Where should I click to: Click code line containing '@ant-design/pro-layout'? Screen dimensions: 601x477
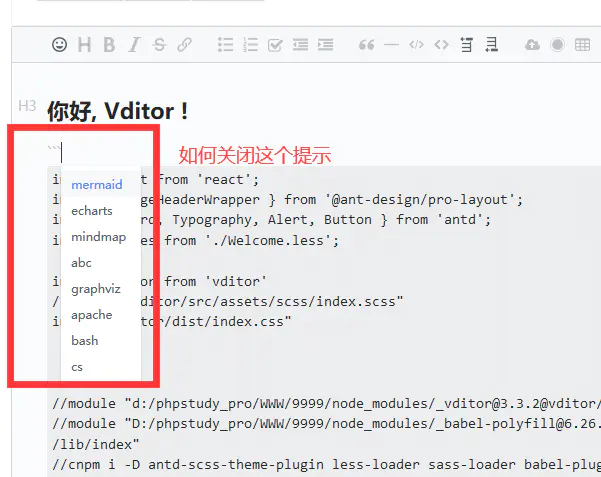click(287, 200)
